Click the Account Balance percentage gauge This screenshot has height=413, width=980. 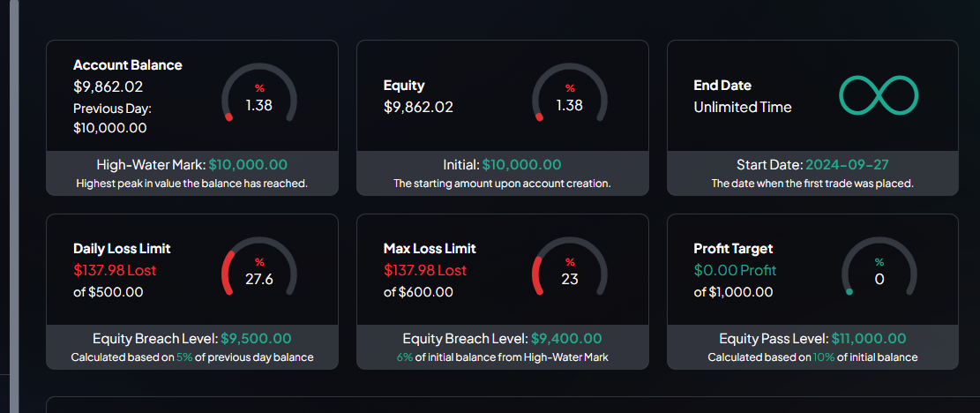point(259,96)
